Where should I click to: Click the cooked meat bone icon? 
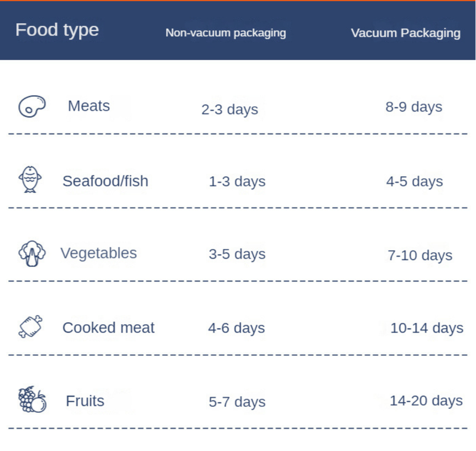[31, 327]
